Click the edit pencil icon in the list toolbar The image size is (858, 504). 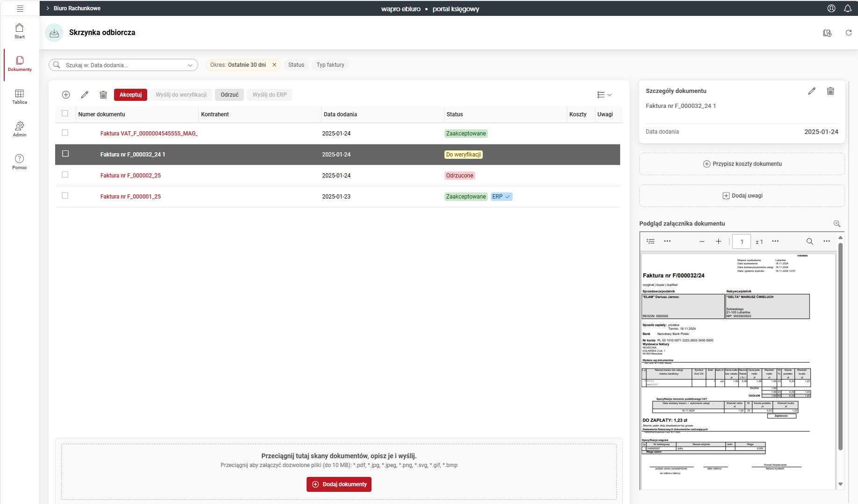click(x=85, y=95)
